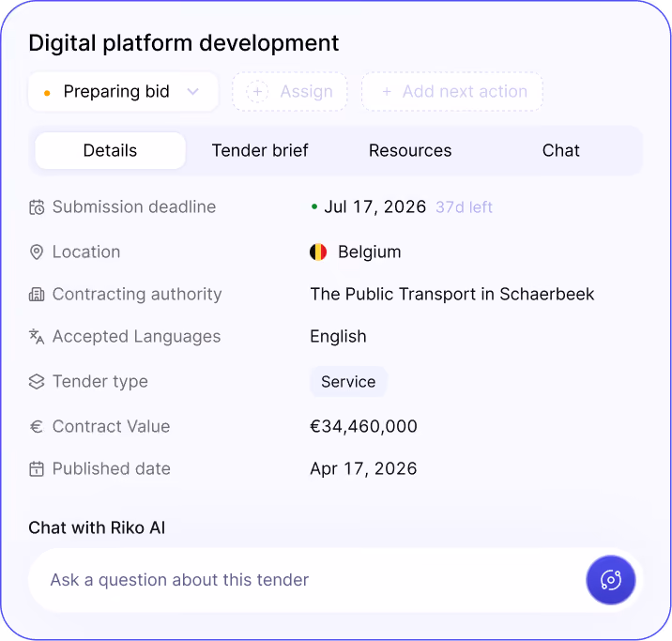Click the euro contract value icon
This screenshot has width=672, height=641.
[37, 426]
